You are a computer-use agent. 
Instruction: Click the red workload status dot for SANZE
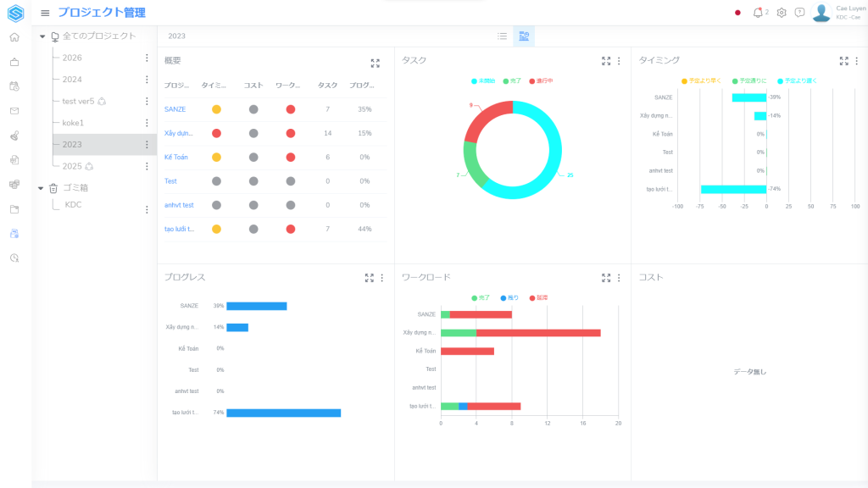pyautogui.click(x=291, y=109)
